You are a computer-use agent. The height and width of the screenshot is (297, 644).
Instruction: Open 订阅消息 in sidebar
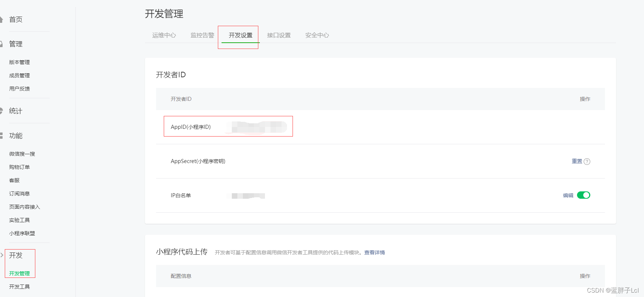click(20, 194)
